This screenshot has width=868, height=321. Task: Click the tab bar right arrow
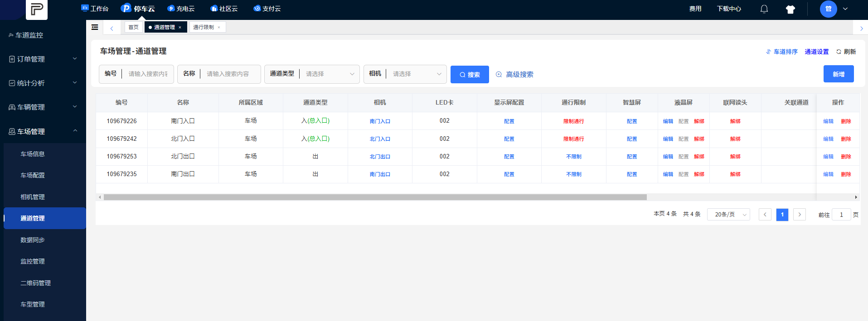pyautogui.click(x=861, y=28)
